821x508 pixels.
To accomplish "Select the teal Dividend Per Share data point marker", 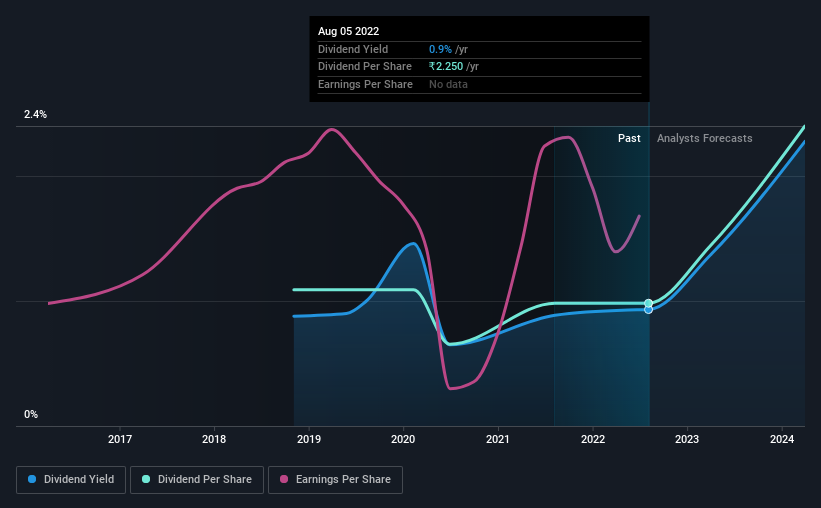I will click(x=649, y=303).
